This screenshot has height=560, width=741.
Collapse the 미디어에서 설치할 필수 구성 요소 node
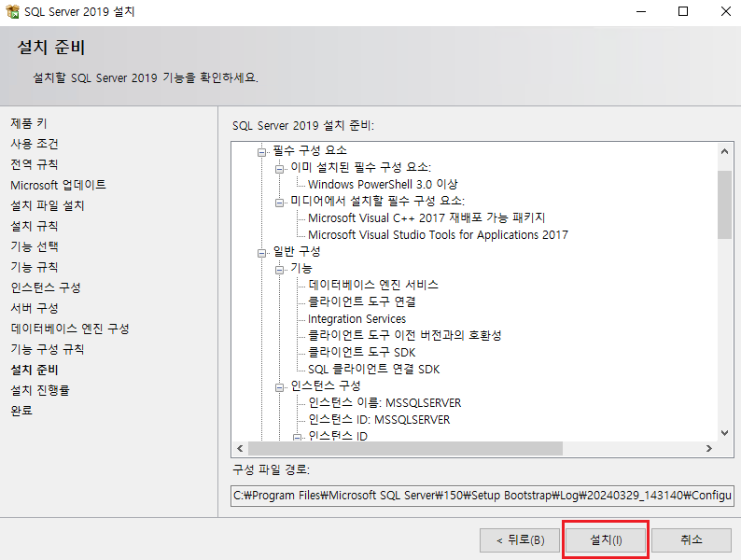pyautogui.click(x=279, y=203)
